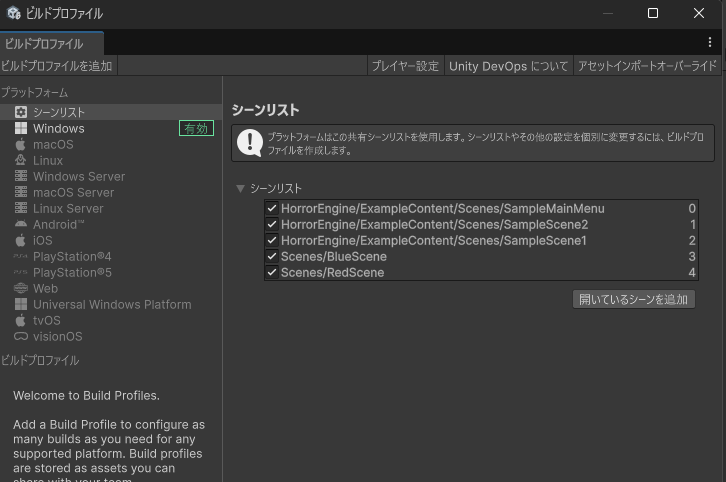Select the Web platform label
Viewport: 726px width, 482px height.
pyautogui.click(x=45, y=288)
